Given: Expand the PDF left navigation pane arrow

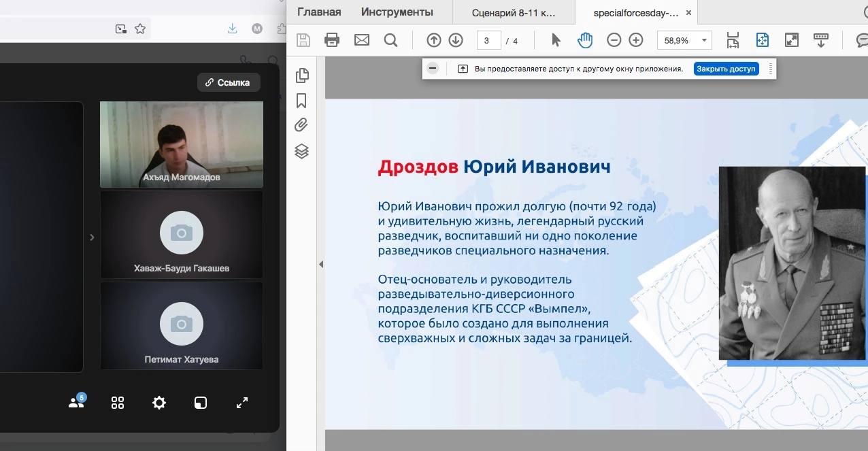Looking at the screenshot, I should [x=321, y=265].
